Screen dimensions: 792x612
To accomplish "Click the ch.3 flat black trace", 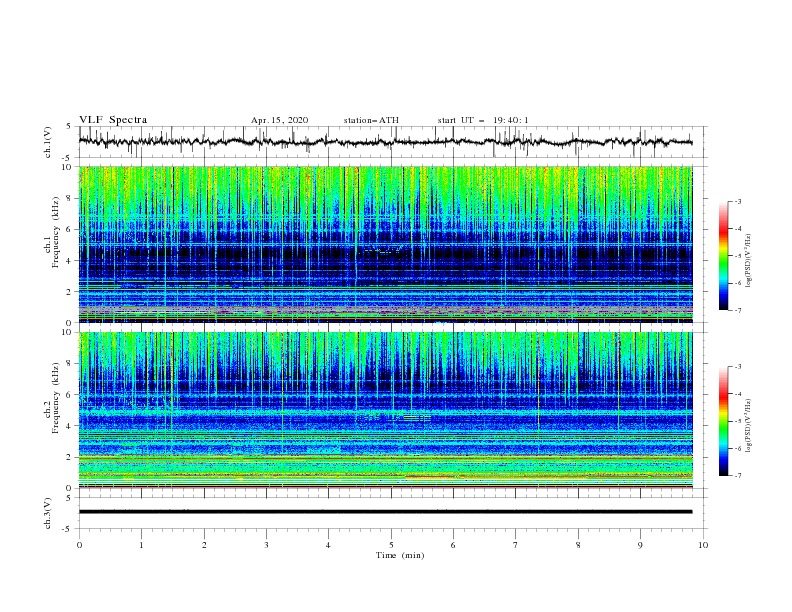I will [385, 512].
